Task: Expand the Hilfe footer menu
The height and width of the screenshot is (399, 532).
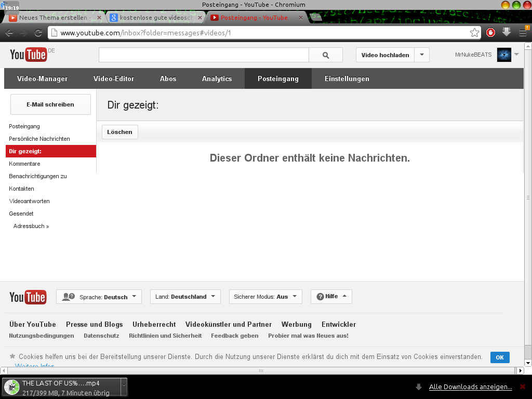Action: click(331, 297)
